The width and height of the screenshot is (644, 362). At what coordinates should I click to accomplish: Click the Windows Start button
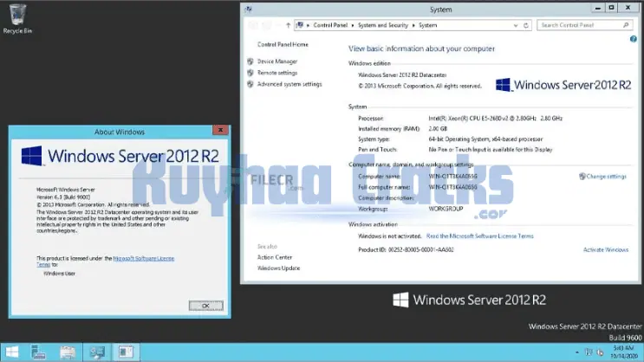[10, 352]
